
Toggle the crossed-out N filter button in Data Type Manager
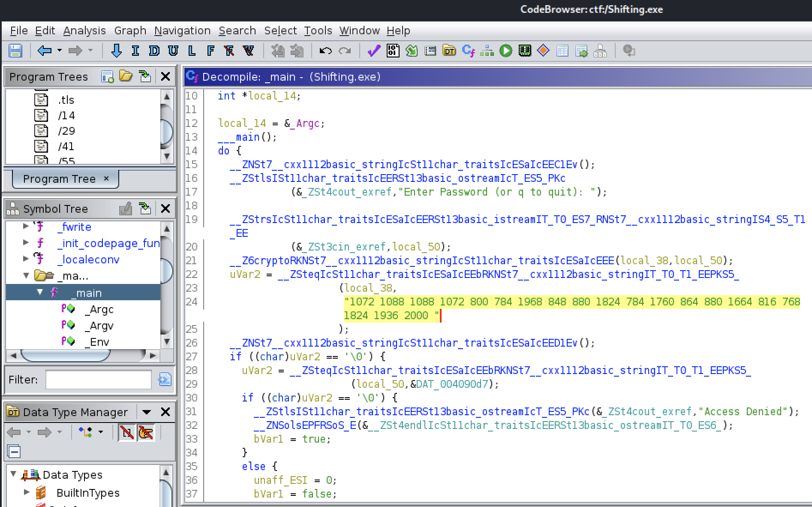(x=126, y=432)
